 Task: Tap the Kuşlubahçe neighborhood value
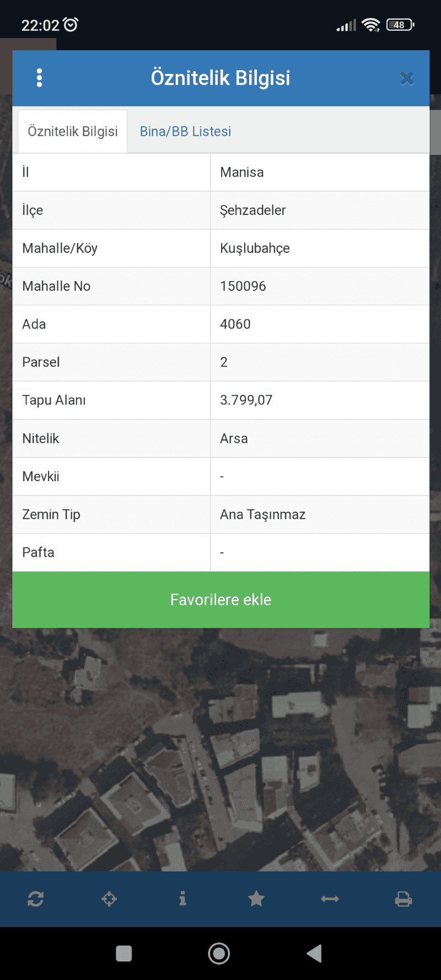click(255, 249)
